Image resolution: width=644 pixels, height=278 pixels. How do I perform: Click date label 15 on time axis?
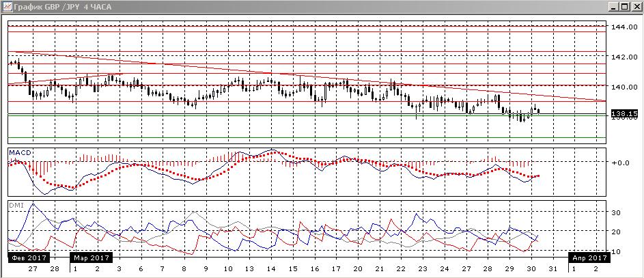292,269
